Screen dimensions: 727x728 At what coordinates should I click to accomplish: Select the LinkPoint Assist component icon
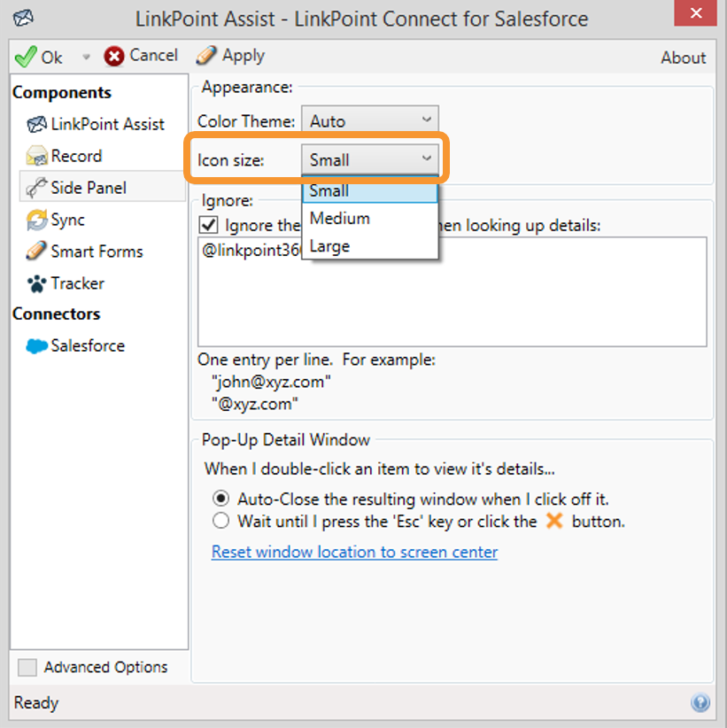click(x=36, y=124)
